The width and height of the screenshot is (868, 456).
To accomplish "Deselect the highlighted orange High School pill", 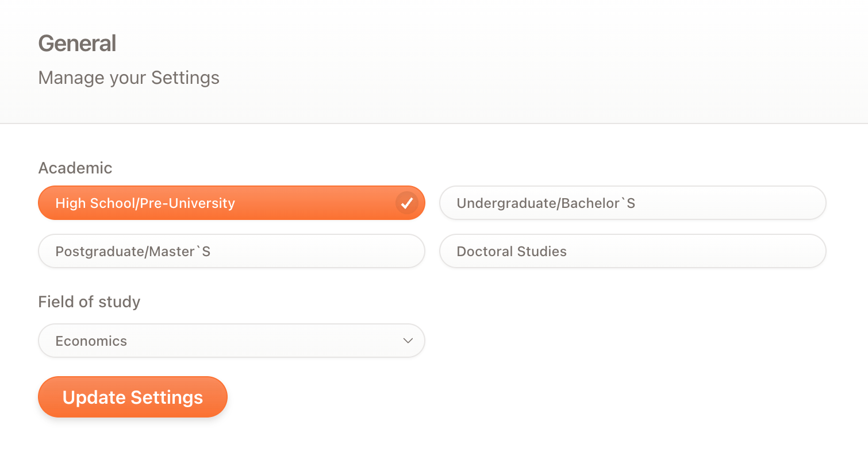I will click(232, 203).
